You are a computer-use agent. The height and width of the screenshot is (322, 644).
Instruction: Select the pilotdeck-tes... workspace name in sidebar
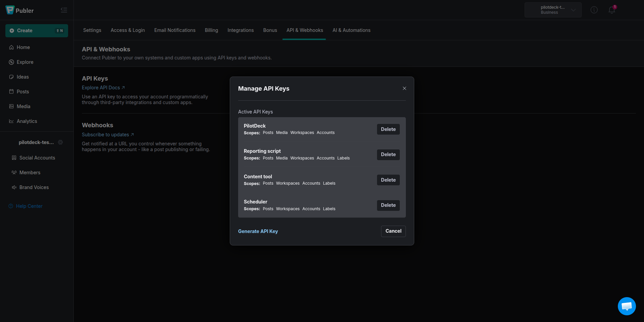[x=36, y=142]
